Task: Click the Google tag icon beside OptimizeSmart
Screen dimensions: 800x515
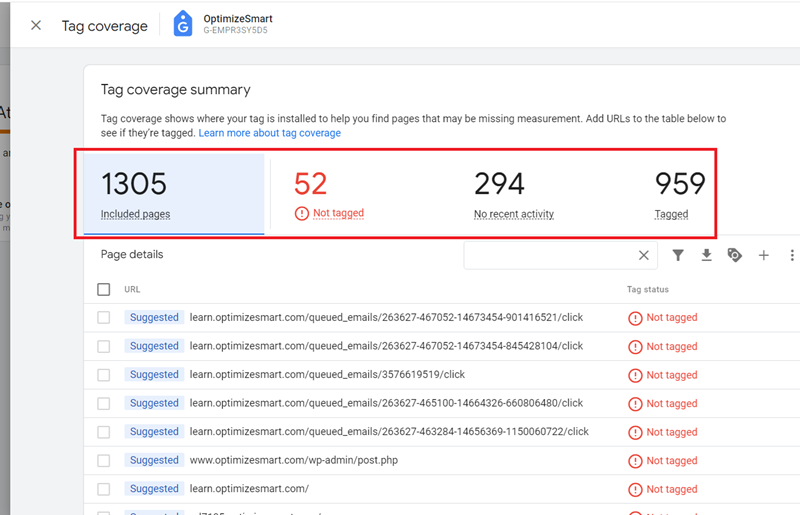Action: tap(183, 24)
